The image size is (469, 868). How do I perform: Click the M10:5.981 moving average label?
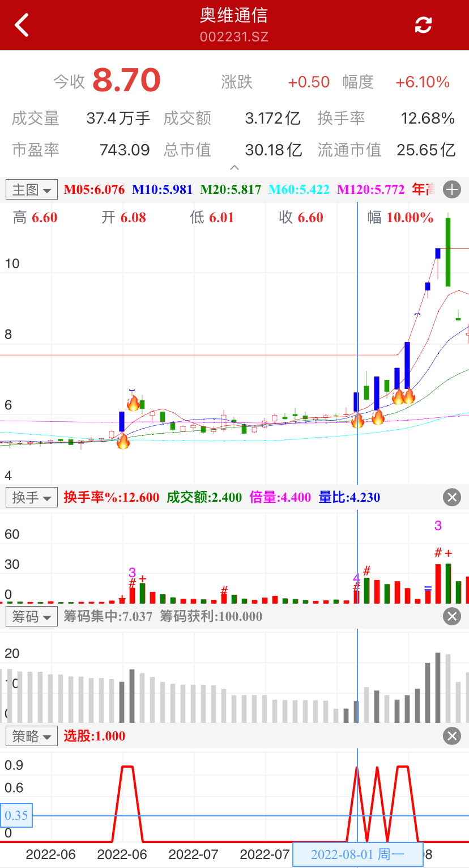click(163, 189)
